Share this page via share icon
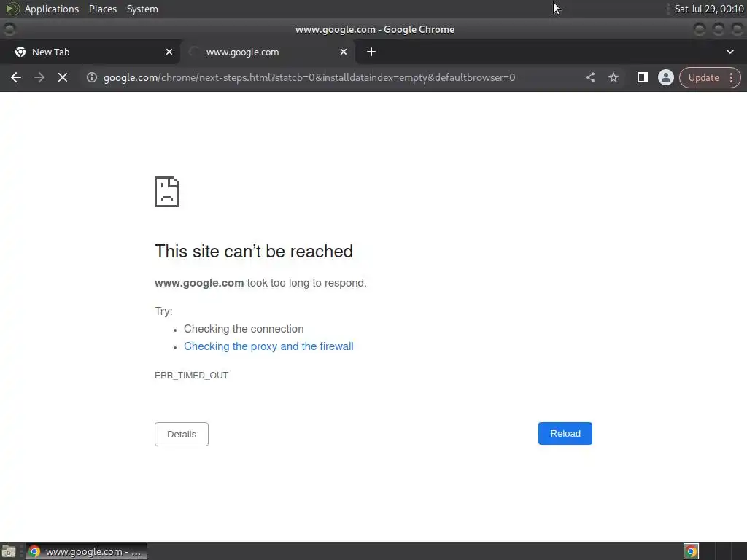 [x=589, y=77]
